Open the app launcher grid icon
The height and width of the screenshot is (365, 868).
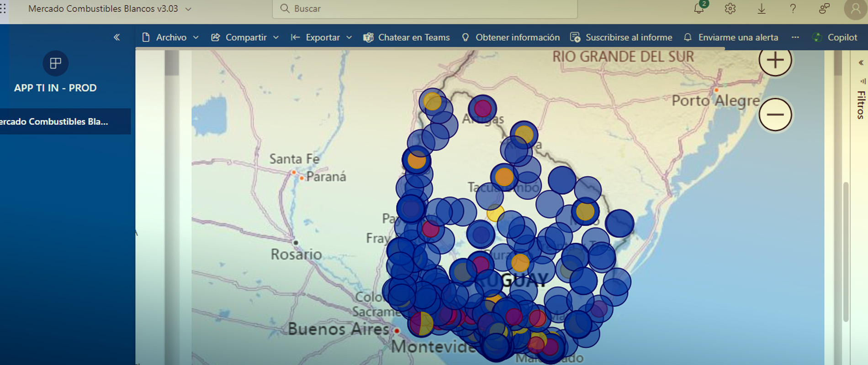pos(3,9)
